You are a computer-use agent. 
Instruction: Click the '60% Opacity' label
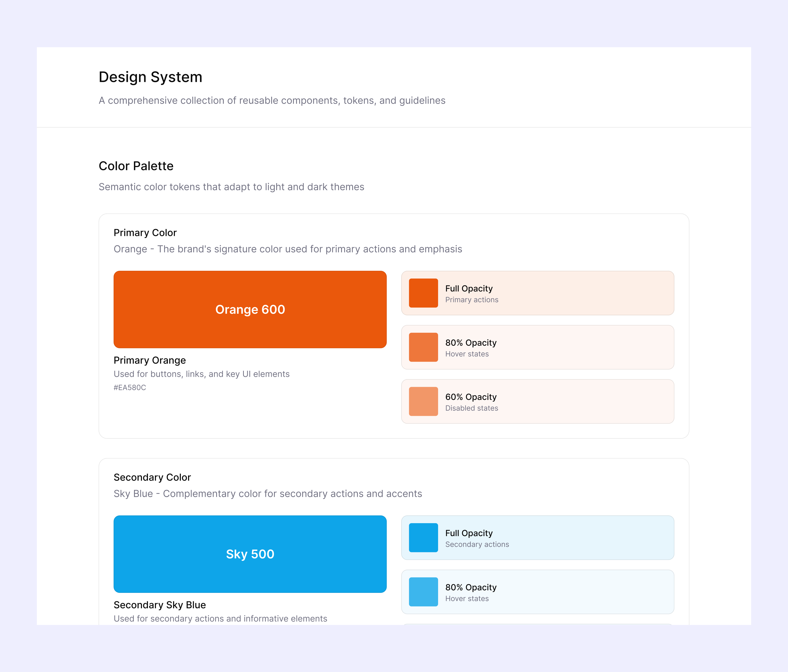(471, 397)
